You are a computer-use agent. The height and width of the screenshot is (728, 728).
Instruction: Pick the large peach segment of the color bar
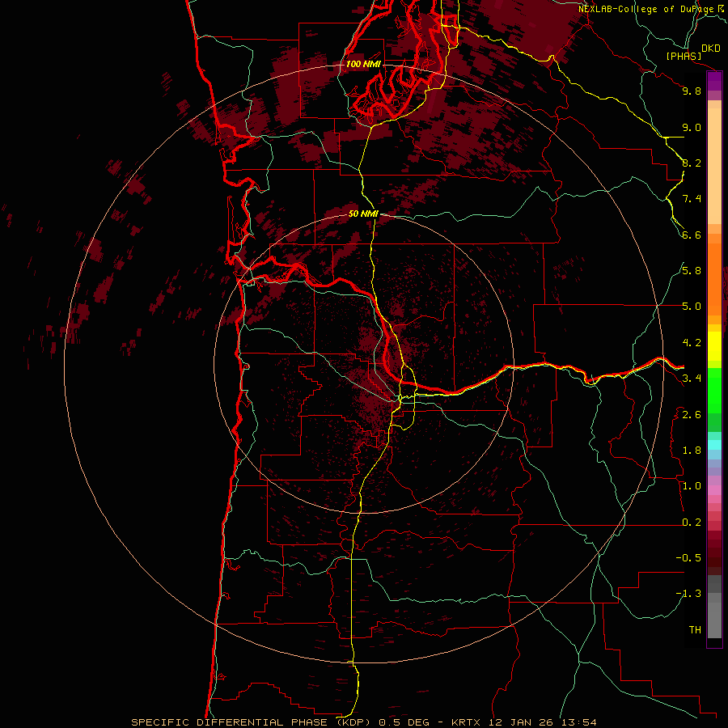714,166
